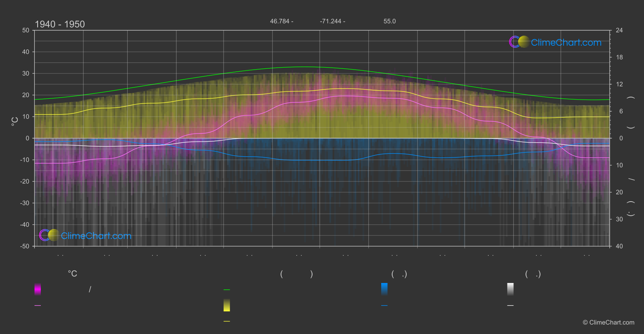Click the white-gray gradient legend swatch
This screenshot has width=644, height=334.
511,289
